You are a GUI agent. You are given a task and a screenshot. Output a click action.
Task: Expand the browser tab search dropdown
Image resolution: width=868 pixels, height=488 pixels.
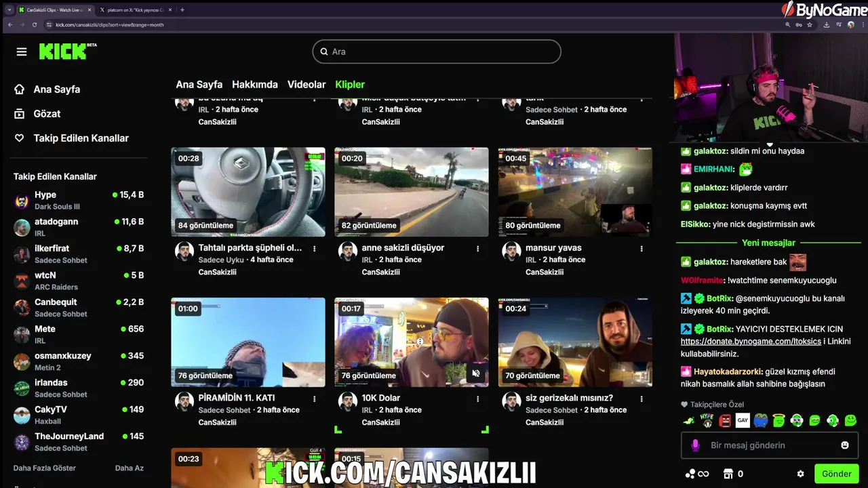[x=9, y=9]
